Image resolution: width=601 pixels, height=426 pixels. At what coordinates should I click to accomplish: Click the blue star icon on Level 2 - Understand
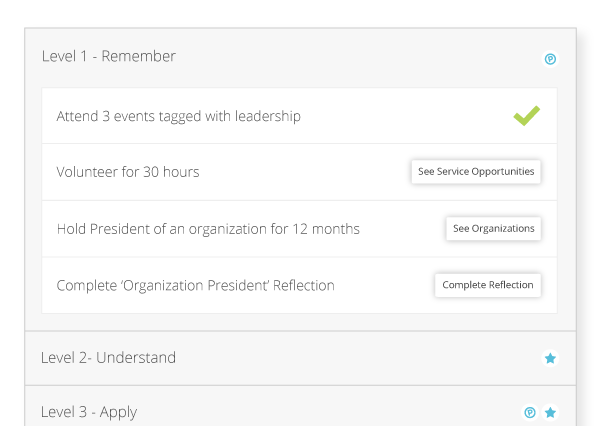(x=550, y=358)
